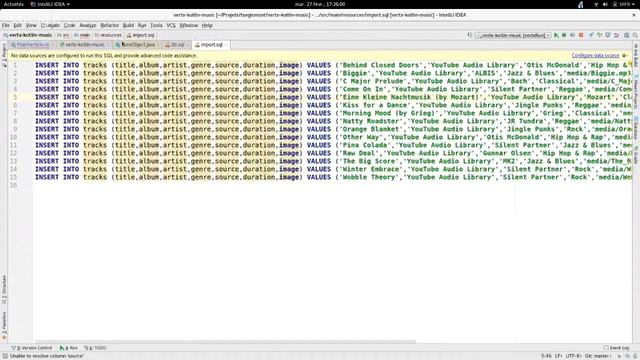Click the editor horizontal scrollbar
This screenshot has height=360, width=640.
225,342
